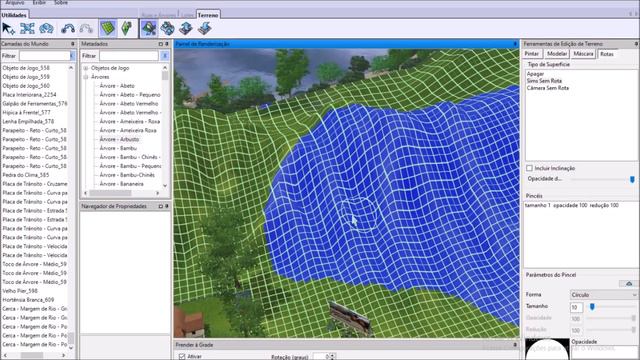Click the raise terrain up-arrow icon
This screenshot has width=640, height=360.
point(186,28)
